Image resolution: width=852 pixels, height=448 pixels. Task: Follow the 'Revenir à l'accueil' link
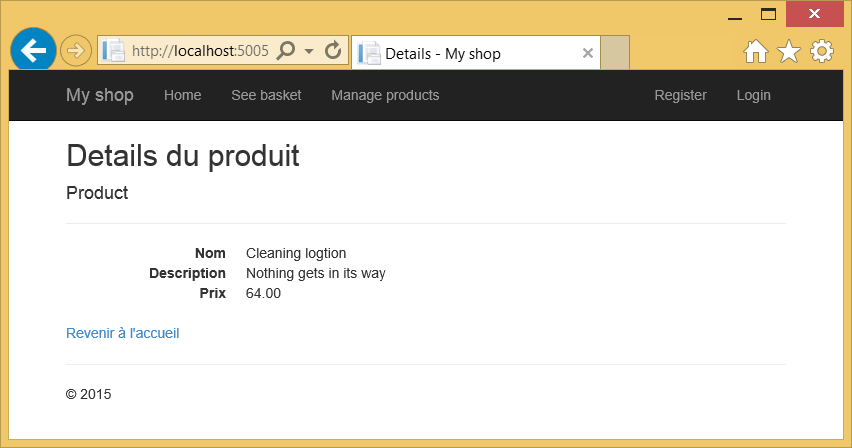tap(122, 333)
